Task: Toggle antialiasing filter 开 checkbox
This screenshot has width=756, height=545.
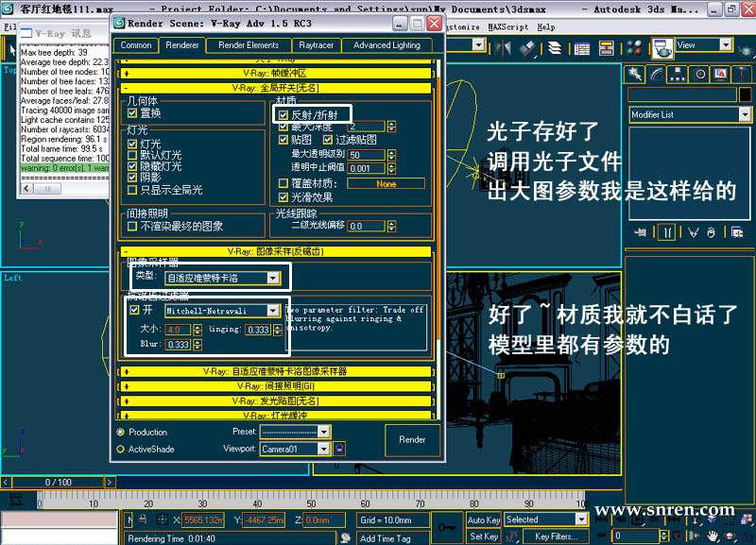Action: [x=134, y=310]
